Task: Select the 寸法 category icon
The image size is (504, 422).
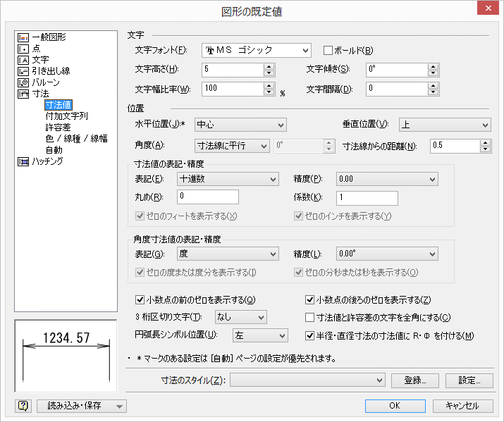Action: tap(23, 94)
